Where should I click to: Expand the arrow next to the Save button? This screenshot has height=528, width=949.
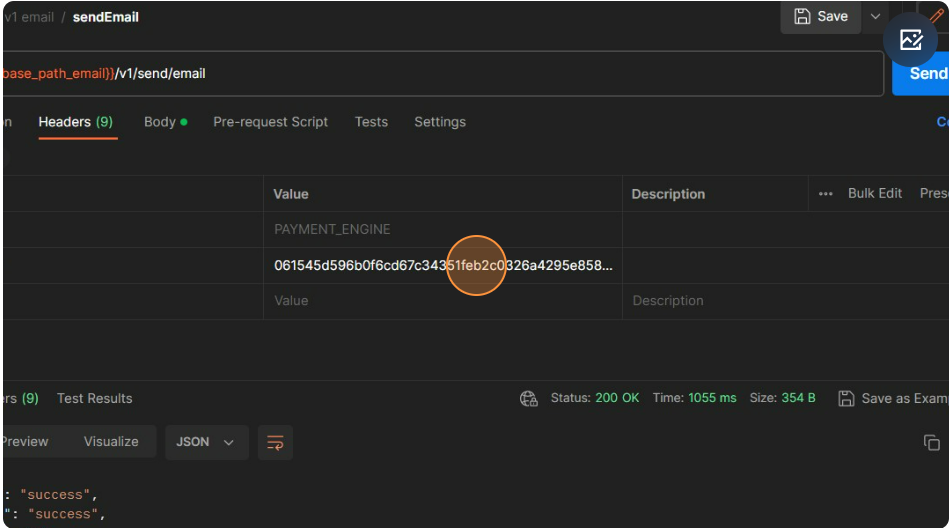point(875,17)
